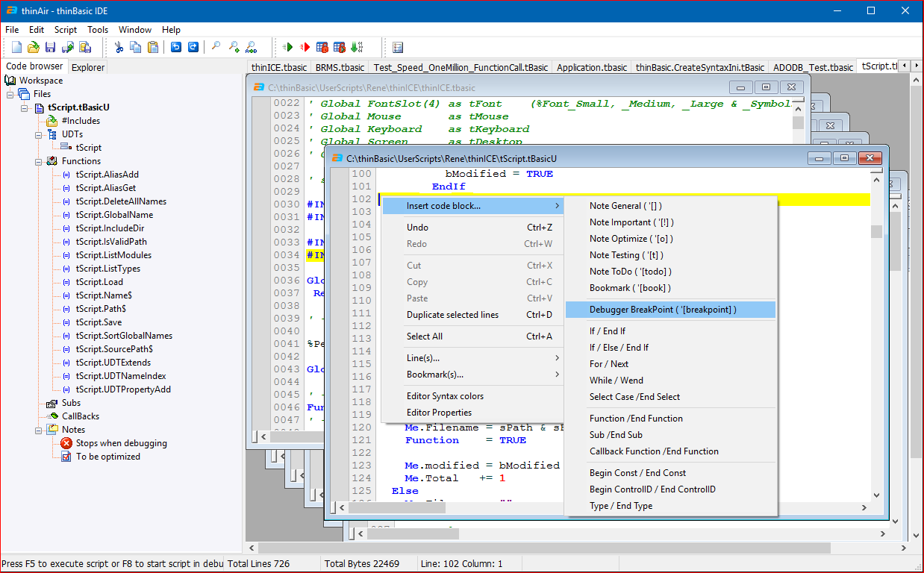
Task: Open Find with magnifying glass icon
Action: [x=216, y=48]
